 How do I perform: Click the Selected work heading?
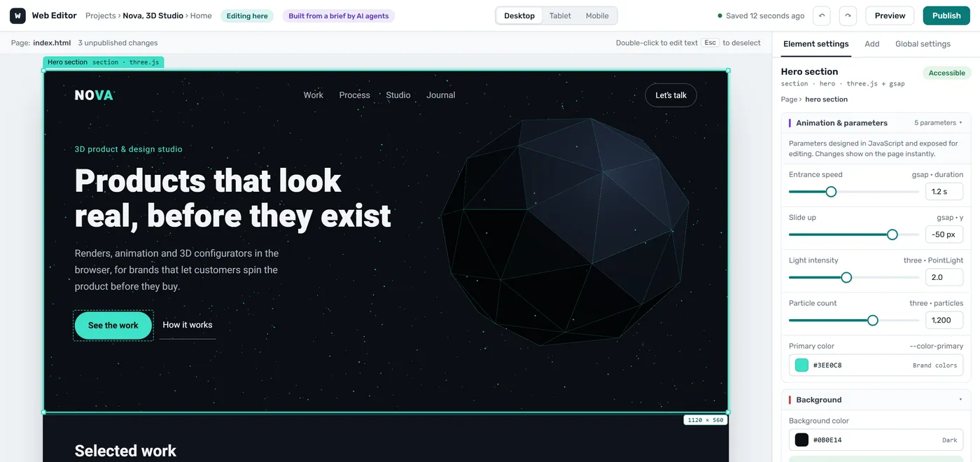125,451
